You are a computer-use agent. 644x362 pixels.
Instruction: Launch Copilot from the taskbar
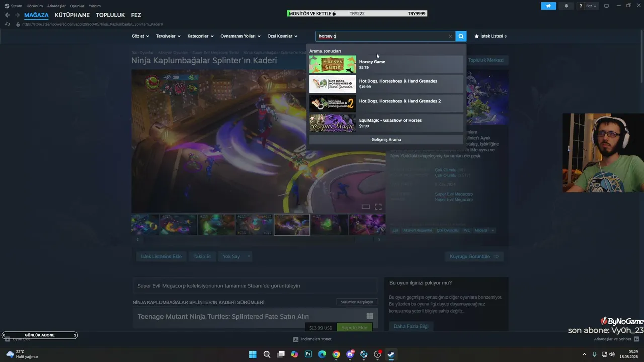click(x=294, y=354)
